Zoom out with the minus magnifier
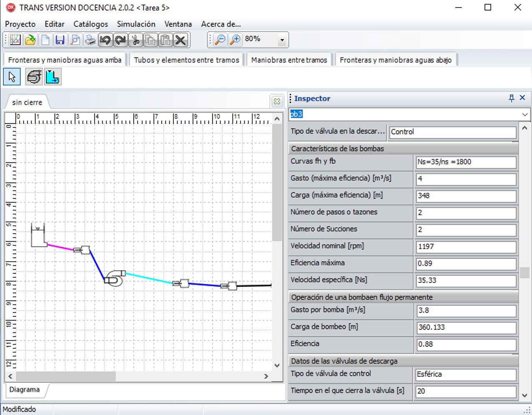The height and width of the screenshot is (415, 532). tap(220, 40)
